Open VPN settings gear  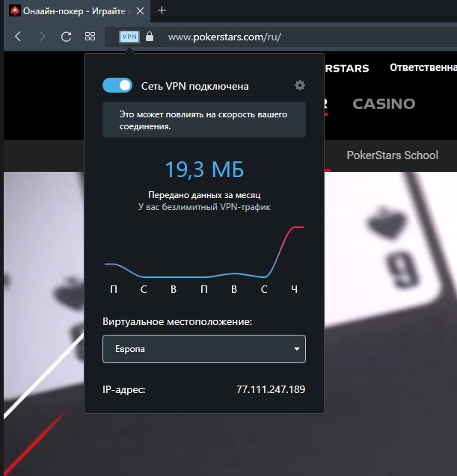pos(300,85)
